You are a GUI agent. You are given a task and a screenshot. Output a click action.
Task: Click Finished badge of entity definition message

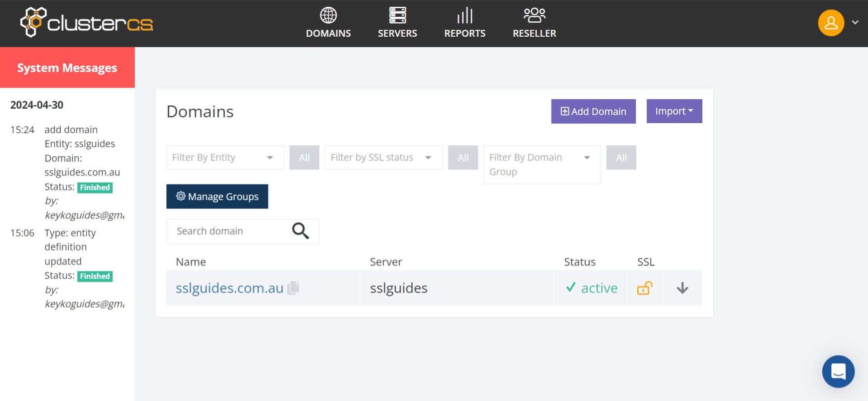(x=95, y=276)
